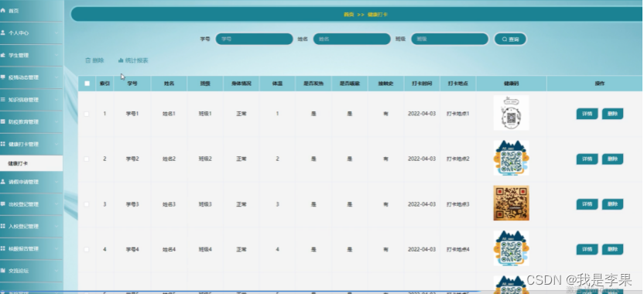Check the checkbox for row 学号1
The width and height of the screenshot is (644, 294).
(x=87, y=114)
